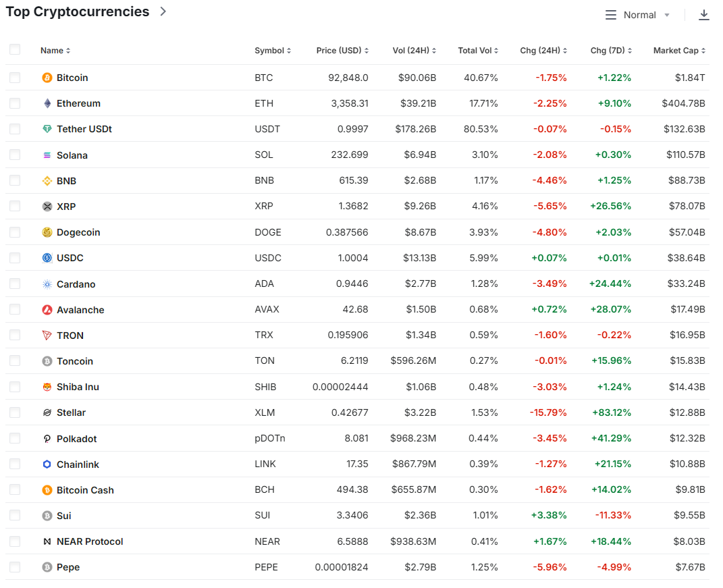The height and width of the screenshot is (588, 723).
Task: Click the Pepe logo icon
Action: (47, 567)
